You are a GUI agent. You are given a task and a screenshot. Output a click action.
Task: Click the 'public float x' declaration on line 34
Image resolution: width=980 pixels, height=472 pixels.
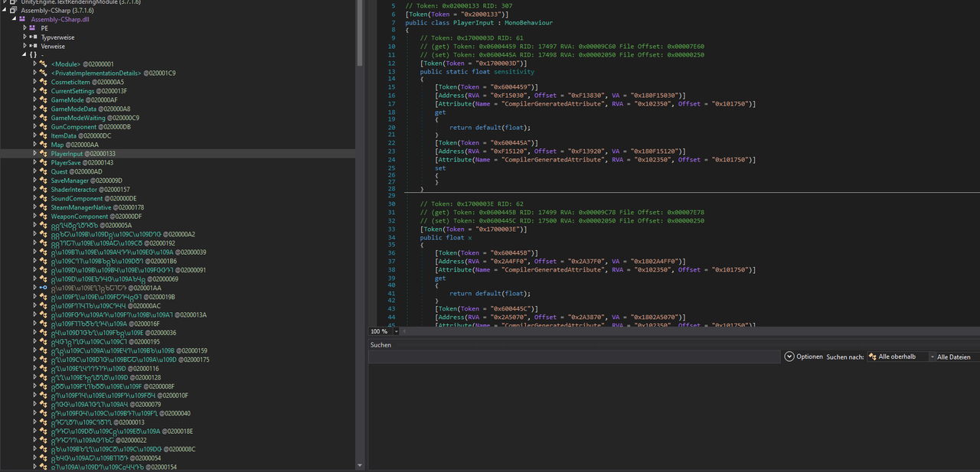(x=446, y=238)
